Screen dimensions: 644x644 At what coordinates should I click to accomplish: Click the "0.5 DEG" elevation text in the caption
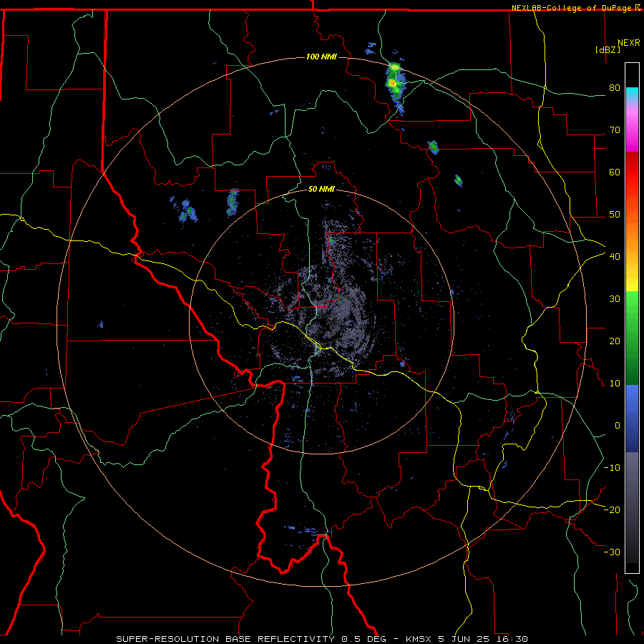[364, 639]
